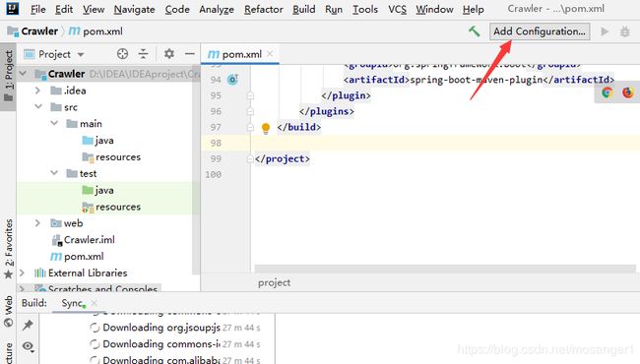The image size is (640, 364).
Task: Open the Build menu
Action: coord(304,9)
